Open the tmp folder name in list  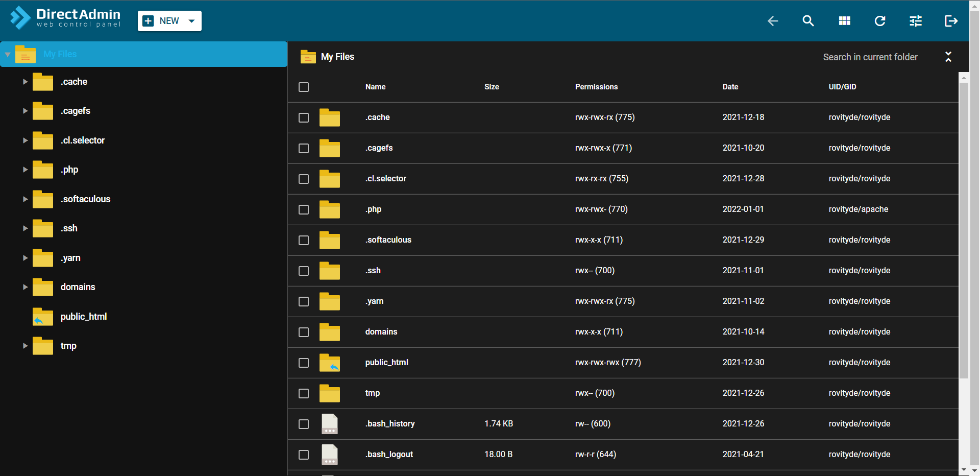click(x=372, y=393)
